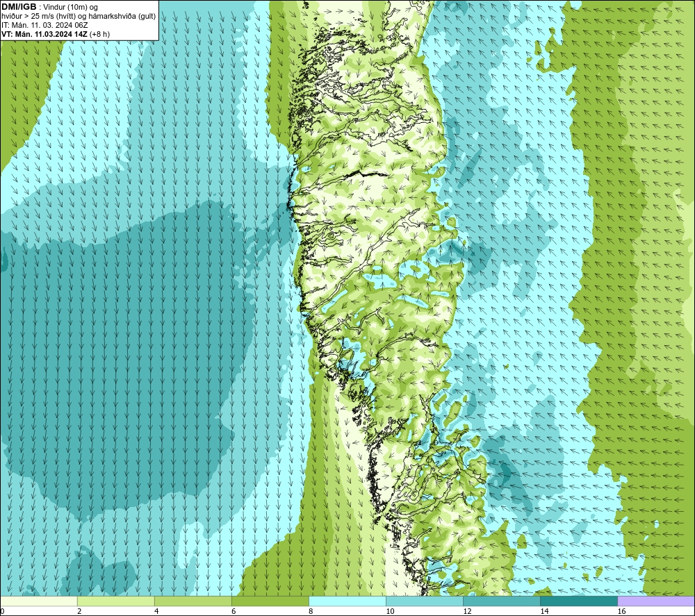
Task: Click the darker green 6–8 m/s swatch
Action: pos(270,601)
